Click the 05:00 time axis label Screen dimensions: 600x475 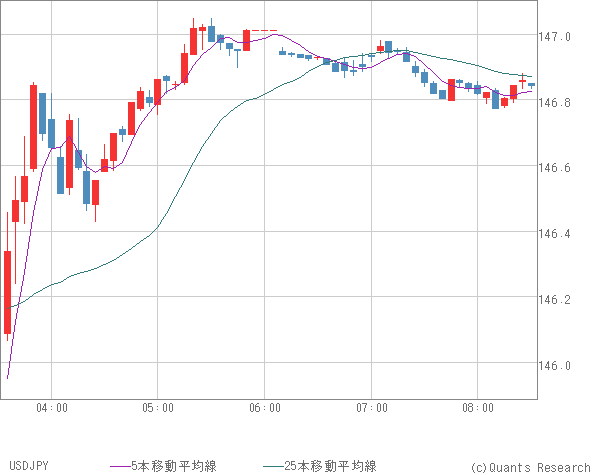tap(158, 408)
